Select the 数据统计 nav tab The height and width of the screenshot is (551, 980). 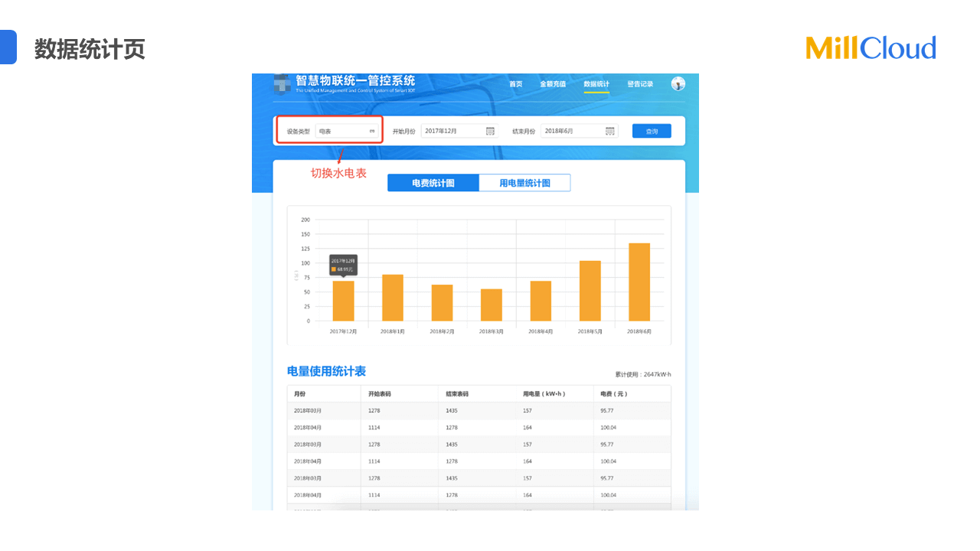pyautogui.click(x=596, y=84)
